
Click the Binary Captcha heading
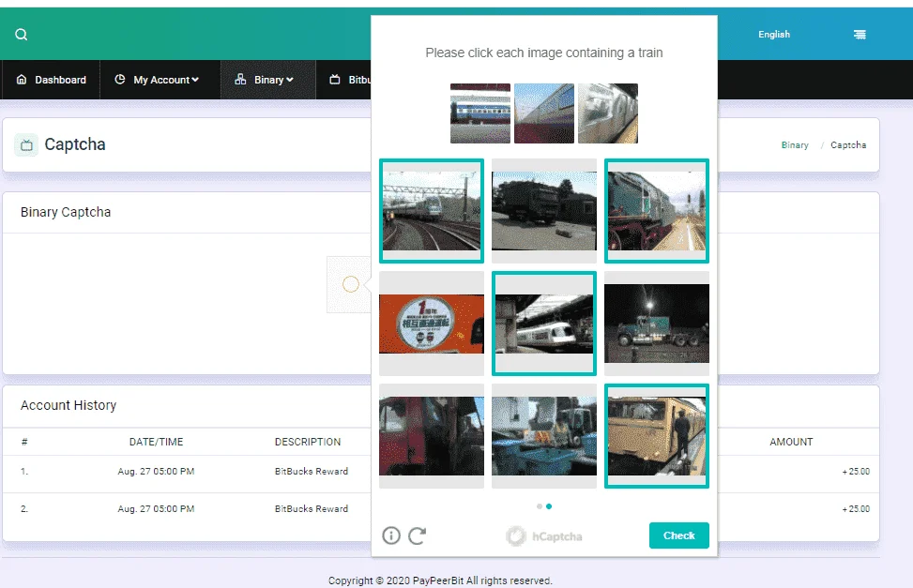pos(66,212)
